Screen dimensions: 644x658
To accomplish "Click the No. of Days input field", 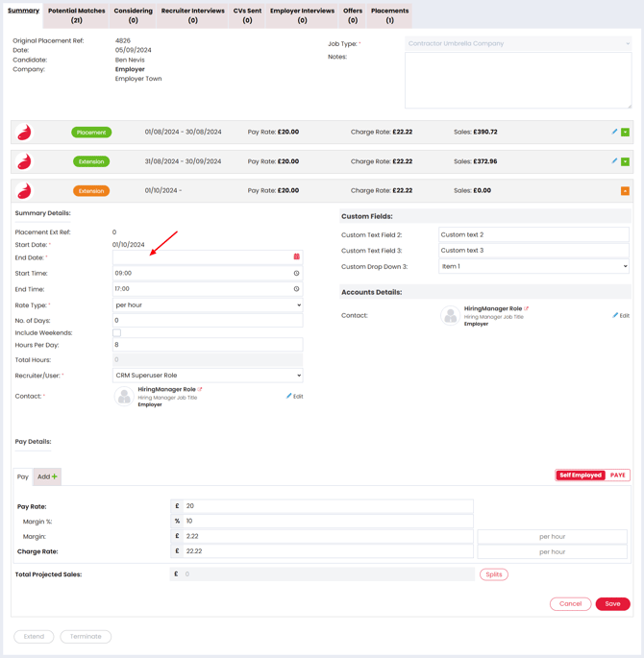I will pyautogui.click(x=208, y=320).
